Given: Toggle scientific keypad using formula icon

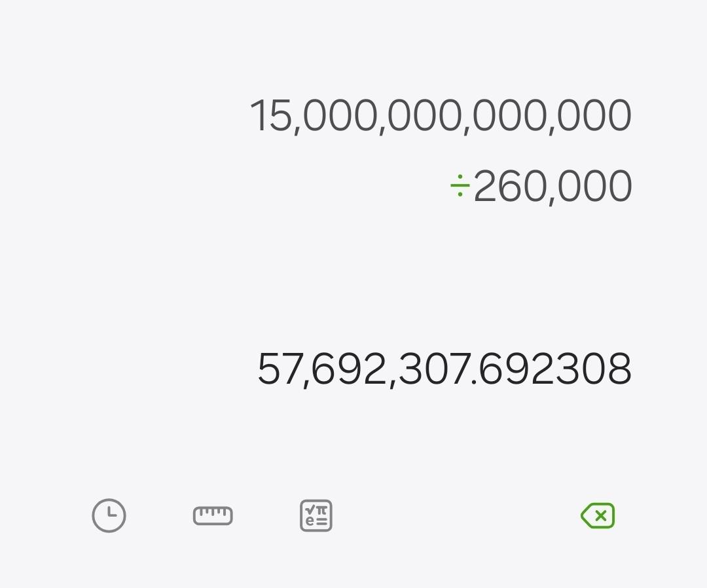Looking at the screenshot, I should click(x=316, y=516).
